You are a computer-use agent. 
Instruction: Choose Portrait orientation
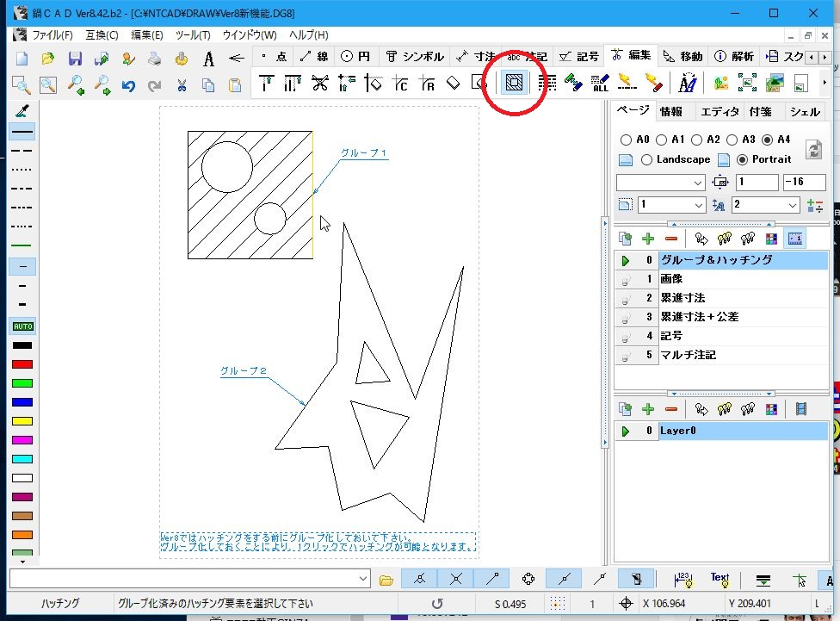(x=742, y=160)
